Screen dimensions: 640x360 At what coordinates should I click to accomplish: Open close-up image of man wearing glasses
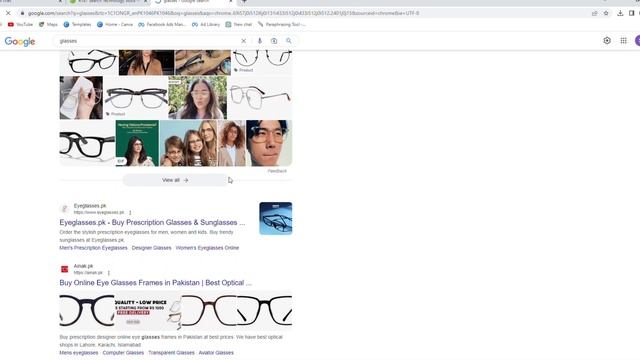pyautogui.click(x=269, y=143)
